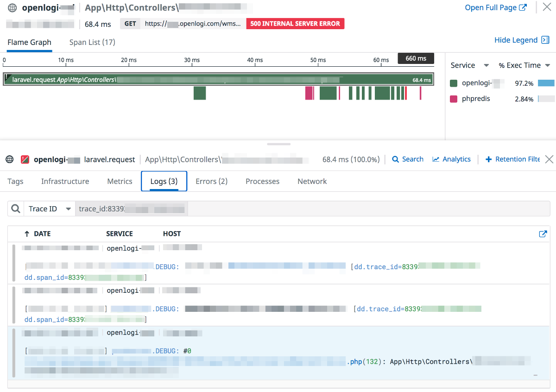The width and height of the screenshot is (556, 392).
Task: Select the third log row with .php(132)
Action: click(278, 352)
